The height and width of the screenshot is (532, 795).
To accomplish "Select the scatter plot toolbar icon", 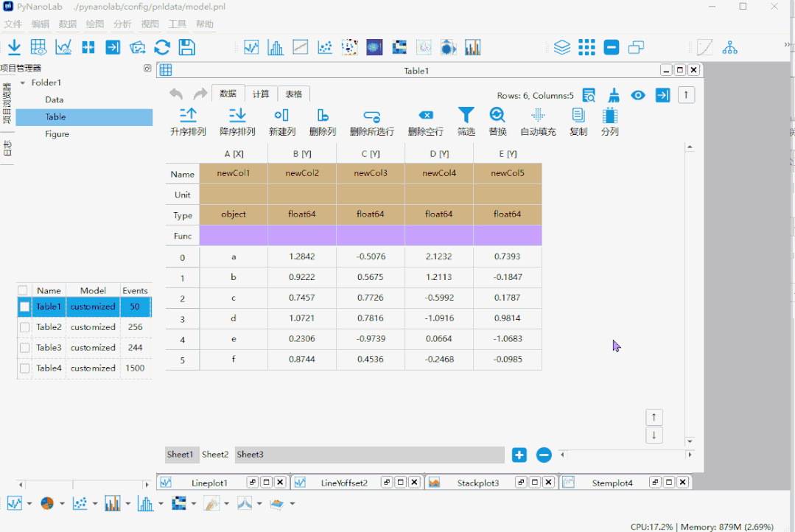I will 324,47.
